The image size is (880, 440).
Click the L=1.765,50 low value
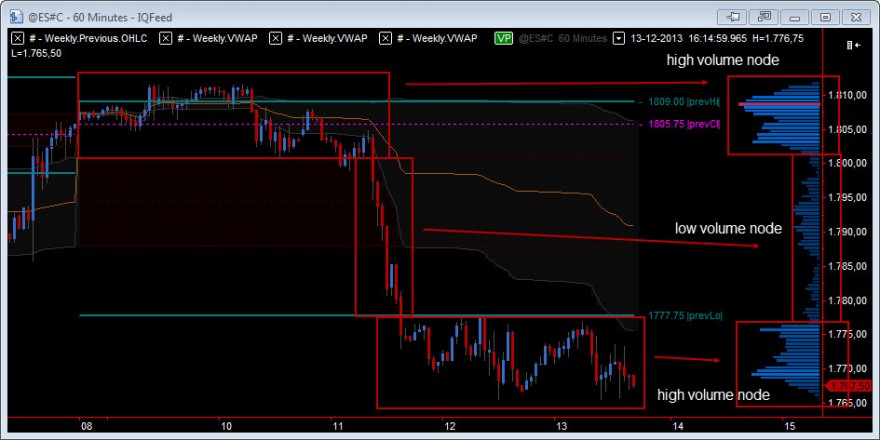[37, 52]
